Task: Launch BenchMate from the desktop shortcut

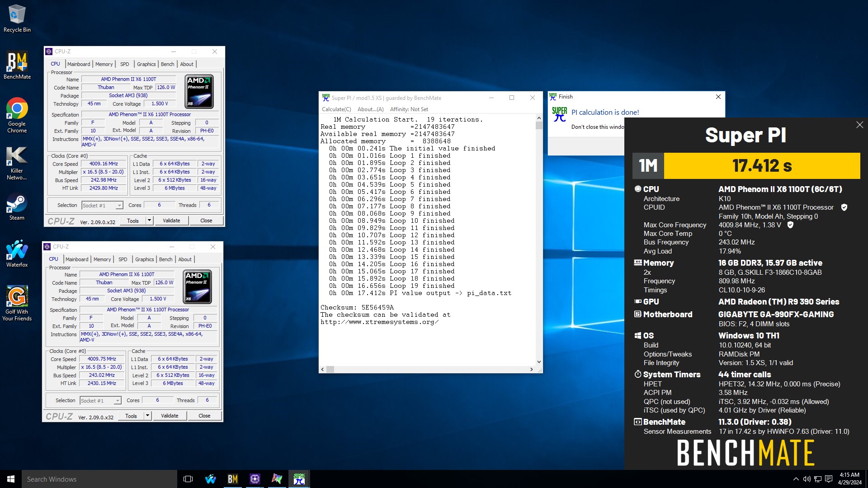Action: pos(17,66)
